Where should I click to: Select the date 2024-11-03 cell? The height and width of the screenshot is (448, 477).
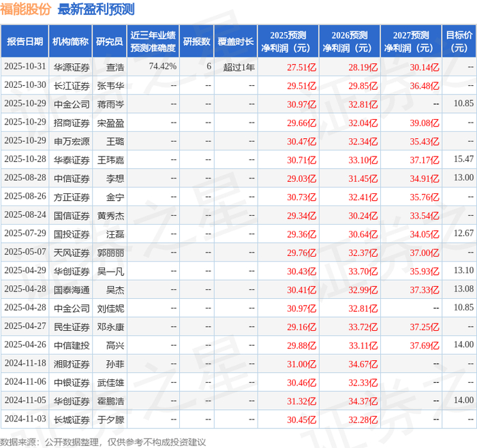[25, 419]
